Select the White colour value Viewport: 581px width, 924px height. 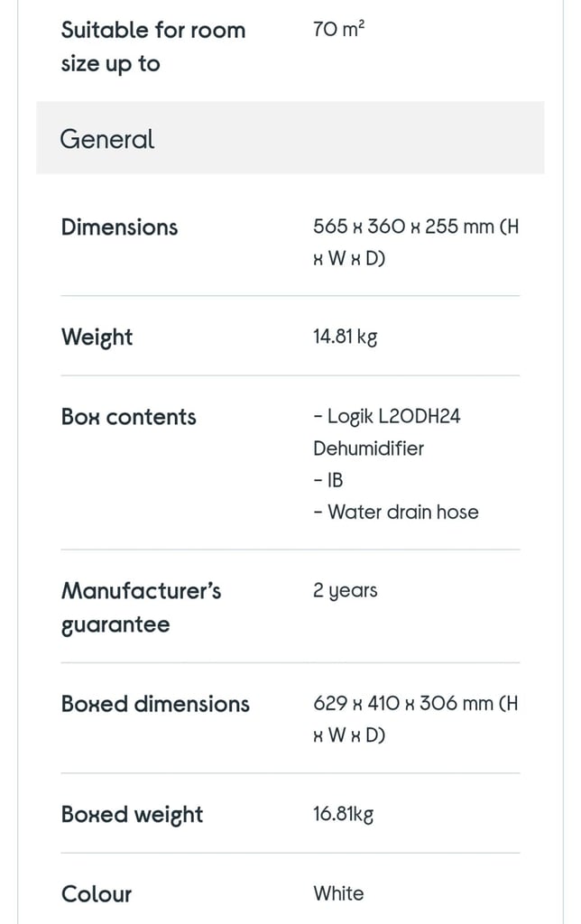coord(338,893)
